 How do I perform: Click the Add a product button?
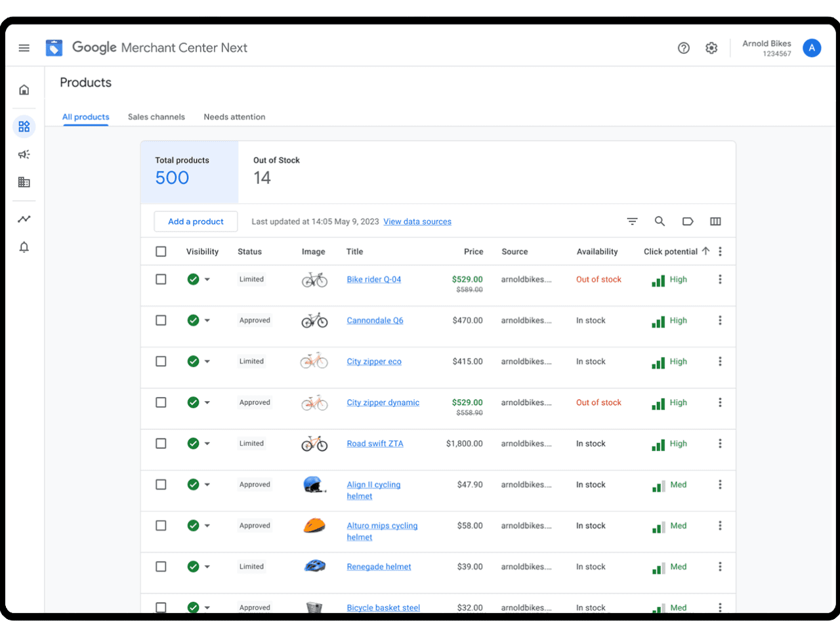pyautogui.click(x=196, y=221)
